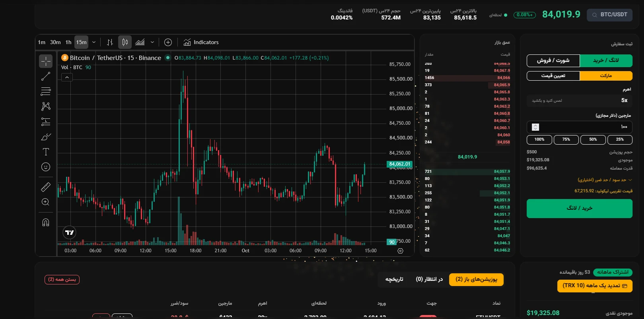Select the 15m timeframe
Screen dimensions: 644x319
tap(81, 42)
